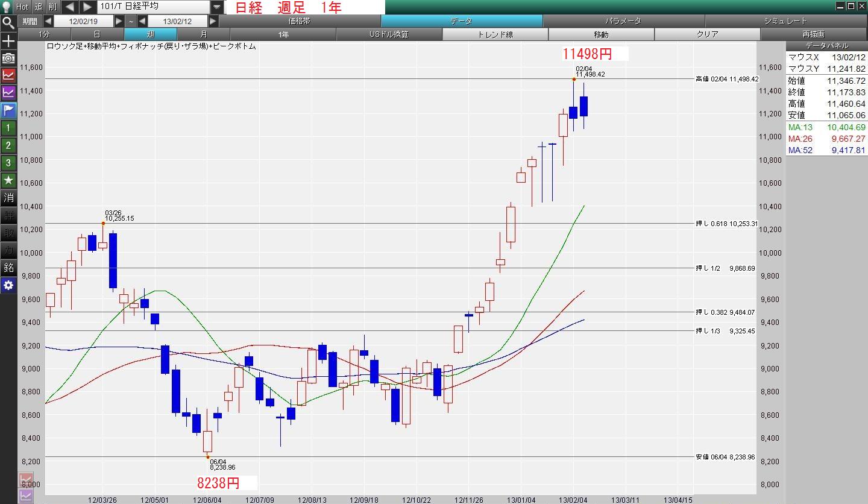The width and height of the screenshot is (868, 504).
Task: Click the MA:52 value 9,417.81
Action: [848, 150]
